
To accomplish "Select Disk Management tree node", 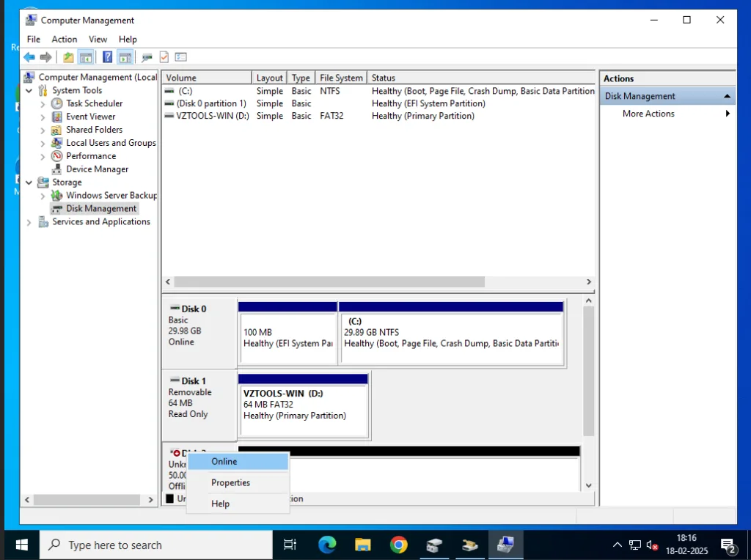I will (101, 209).
